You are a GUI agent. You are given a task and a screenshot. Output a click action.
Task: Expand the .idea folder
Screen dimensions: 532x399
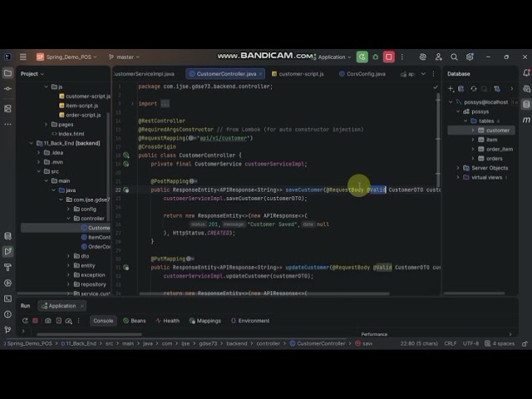pos(39,153)
